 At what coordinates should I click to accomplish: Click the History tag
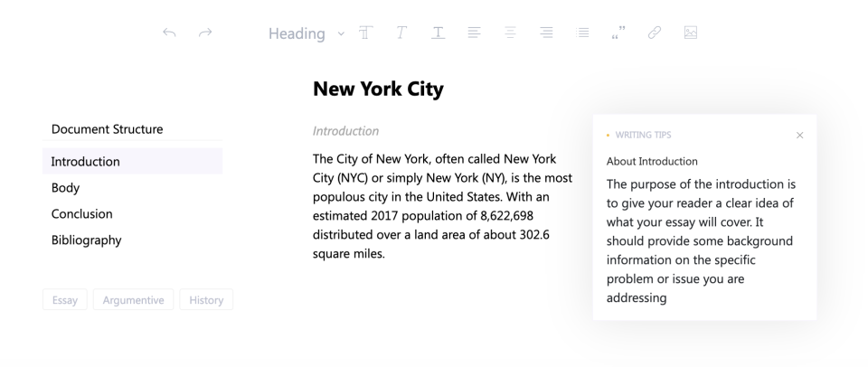[206, 299]
